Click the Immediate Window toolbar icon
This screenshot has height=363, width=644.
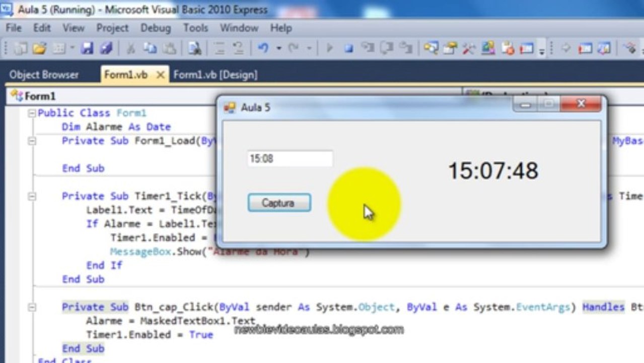tap(526, 48)
